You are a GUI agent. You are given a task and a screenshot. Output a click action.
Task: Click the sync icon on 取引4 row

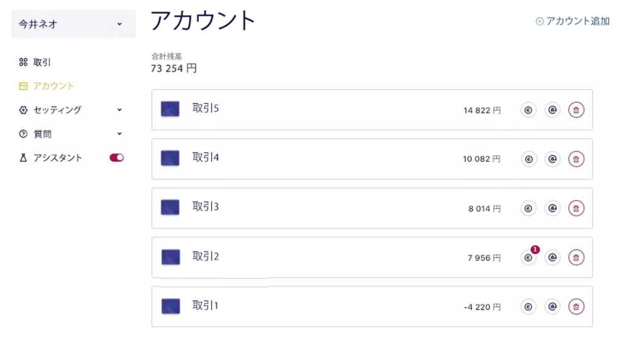(552, 159)
